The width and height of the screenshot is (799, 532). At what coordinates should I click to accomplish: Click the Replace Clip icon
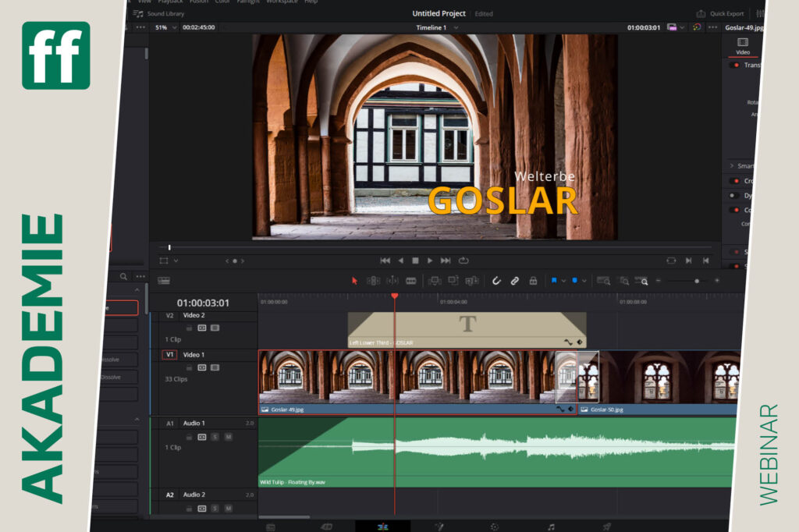pos(472,281)
